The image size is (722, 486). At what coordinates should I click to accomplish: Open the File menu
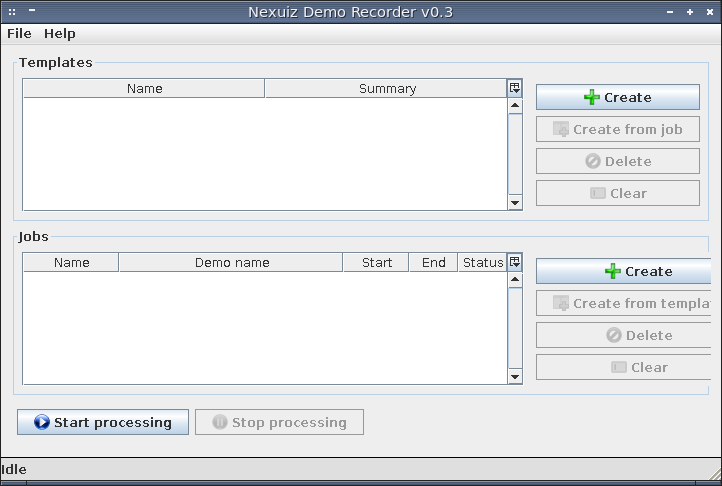point(19,33)
